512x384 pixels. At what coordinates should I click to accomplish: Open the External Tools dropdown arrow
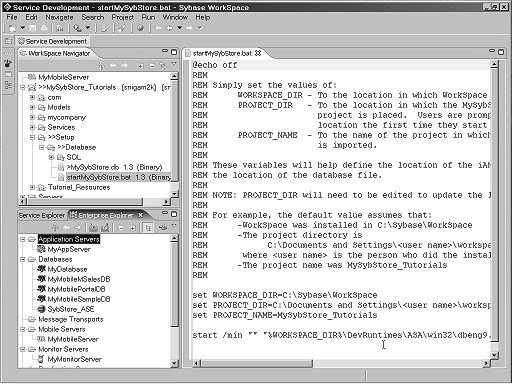coord(88,28)
